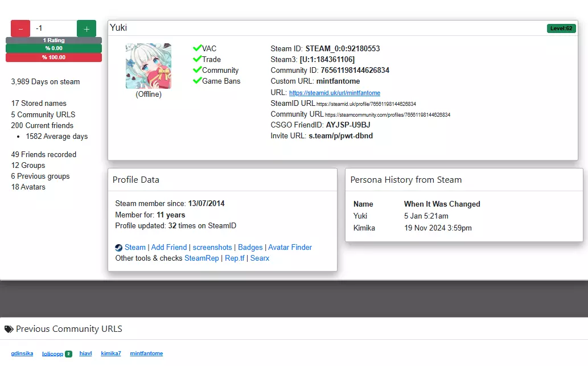Click the 200 Current friends entry
The width and height of the screenshot is (588, 366).
pos(42,126)
